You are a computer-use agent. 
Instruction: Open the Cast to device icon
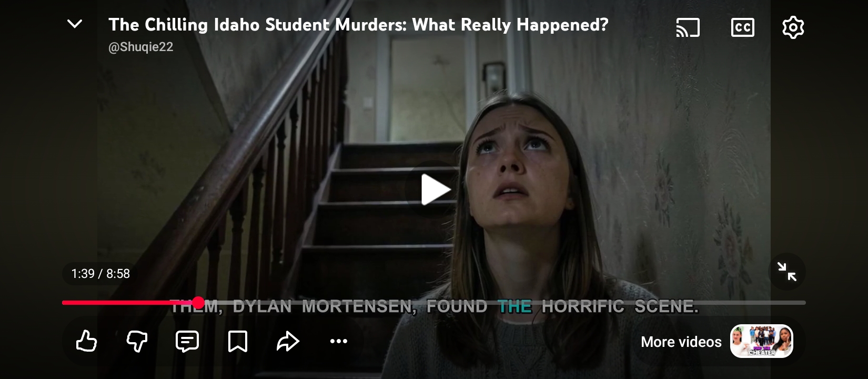click(x=688, y=27)
